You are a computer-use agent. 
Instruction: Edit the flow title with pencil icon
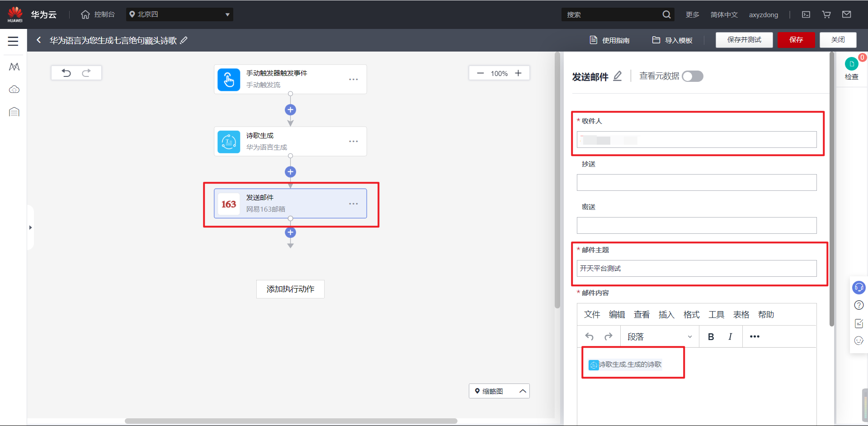point(184,40)
